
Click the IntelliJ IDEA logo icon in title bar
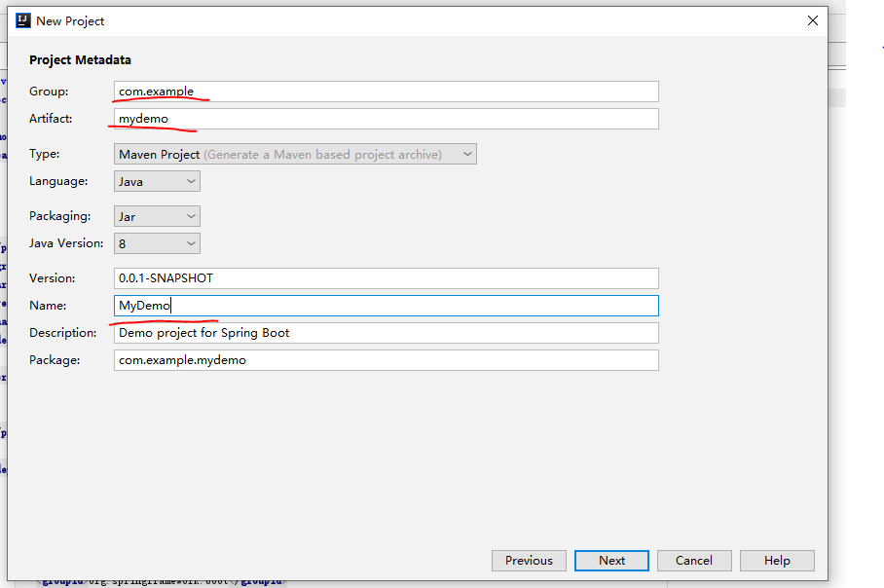click(23, 20)
